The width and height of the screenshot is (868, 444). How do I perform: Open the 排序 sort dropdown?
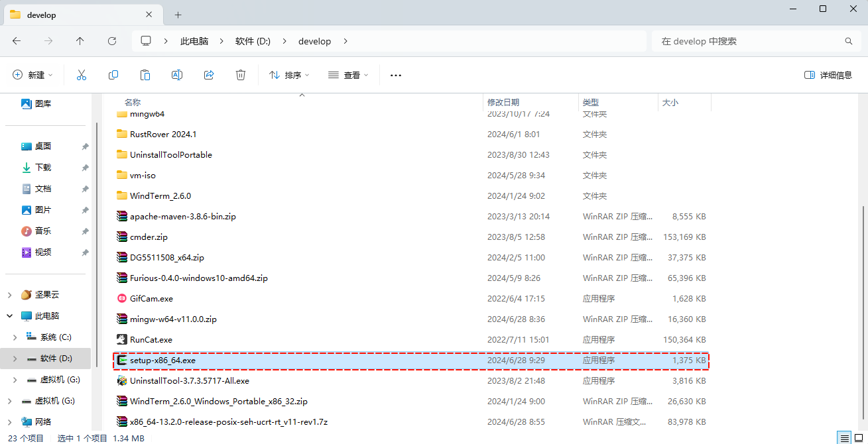tap(288, 76)
